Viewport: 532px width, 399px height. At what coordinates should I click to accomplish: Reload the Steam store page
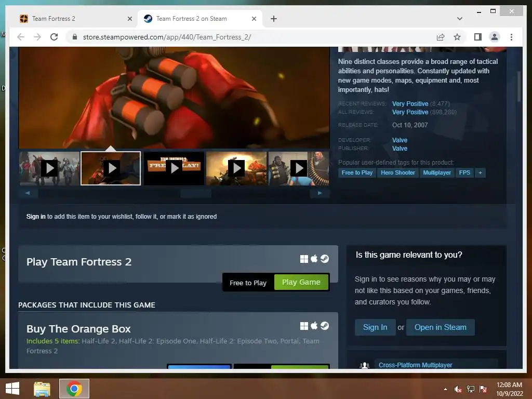click(54, 37)
